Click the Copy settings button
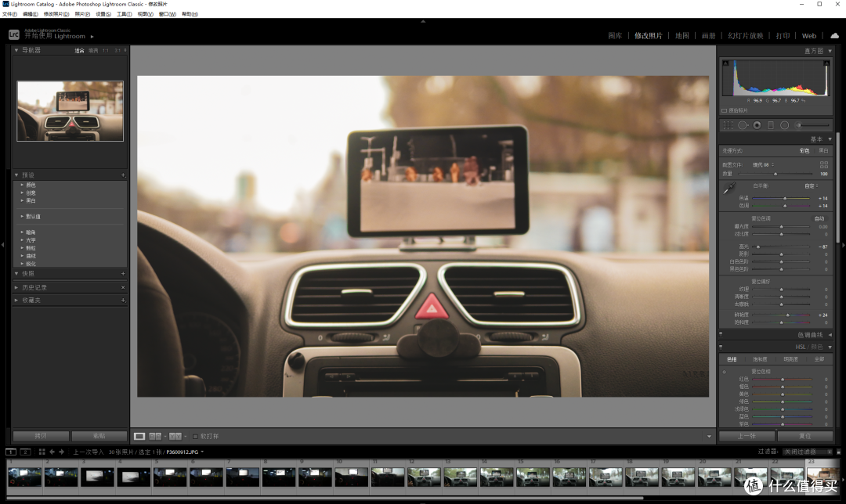This screenshot has height=504, width=846. click(41, 436)
